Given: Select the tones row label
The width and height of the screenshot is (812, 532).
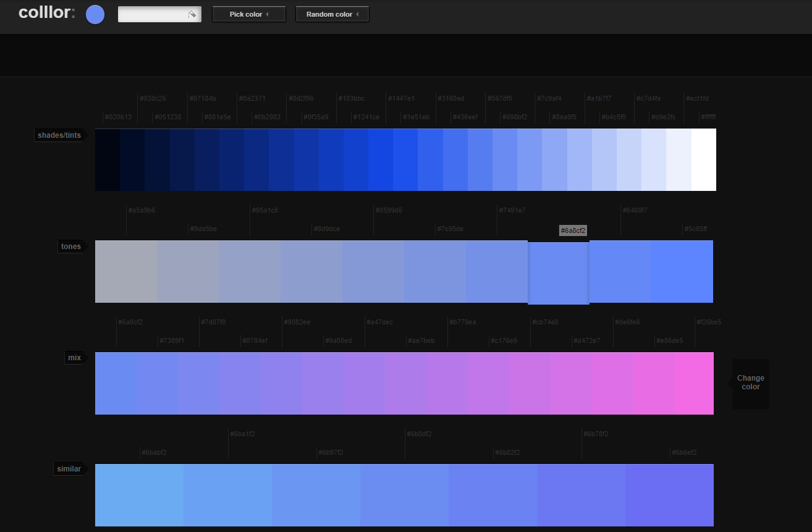Looking at the screenshot, I should (70, 247).
